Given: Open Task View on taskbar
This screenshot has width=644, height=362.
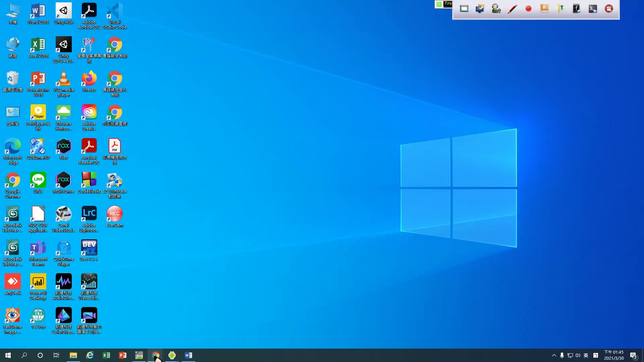Looking at the screenshot, I should (x=56, y=355).
